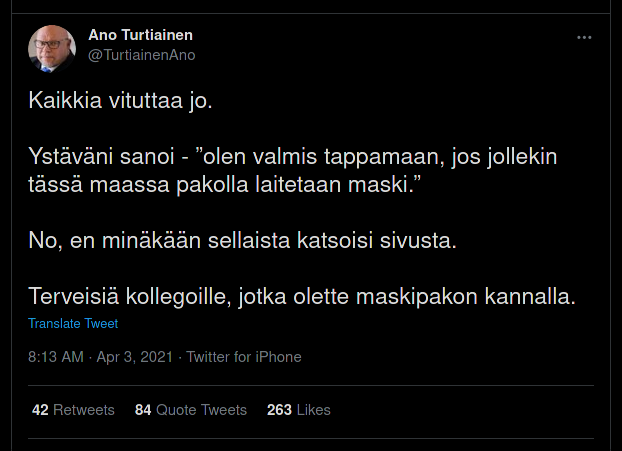
Task: Open the tweet's more options menu
Action: point(585,37)
